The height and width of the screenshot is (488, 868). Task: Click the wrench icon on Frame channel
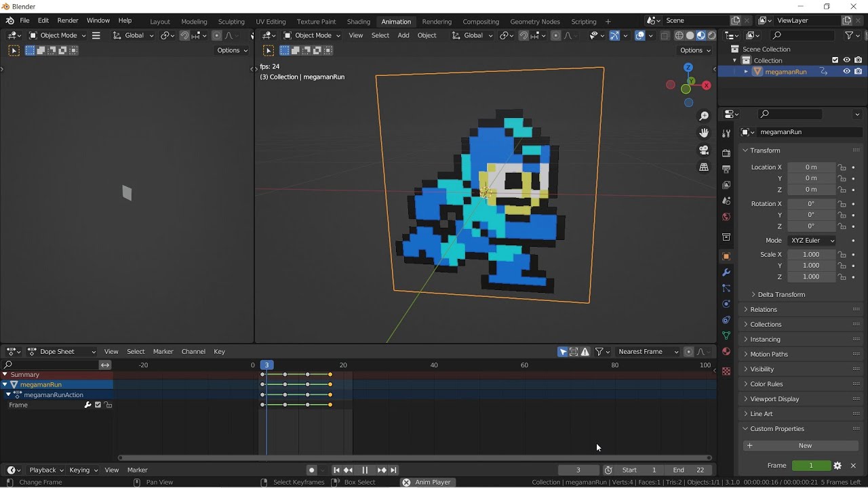coord(87,405)
